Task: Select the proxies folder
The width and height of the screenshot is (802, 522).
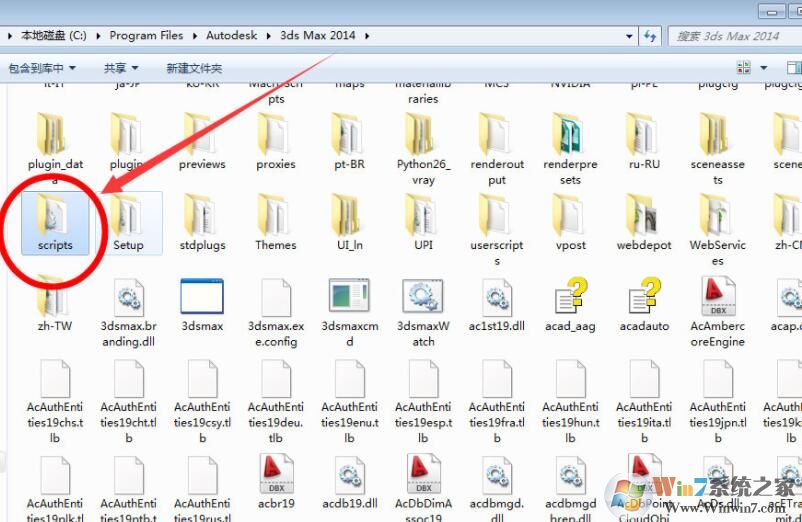Action: click(x=276, y=142)
